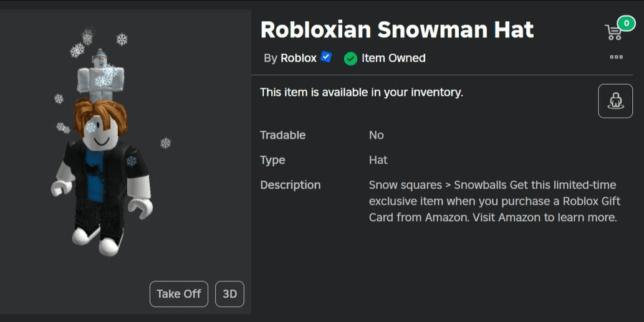
Task: Click the inventory availability message
Action: tap(361, 93)
